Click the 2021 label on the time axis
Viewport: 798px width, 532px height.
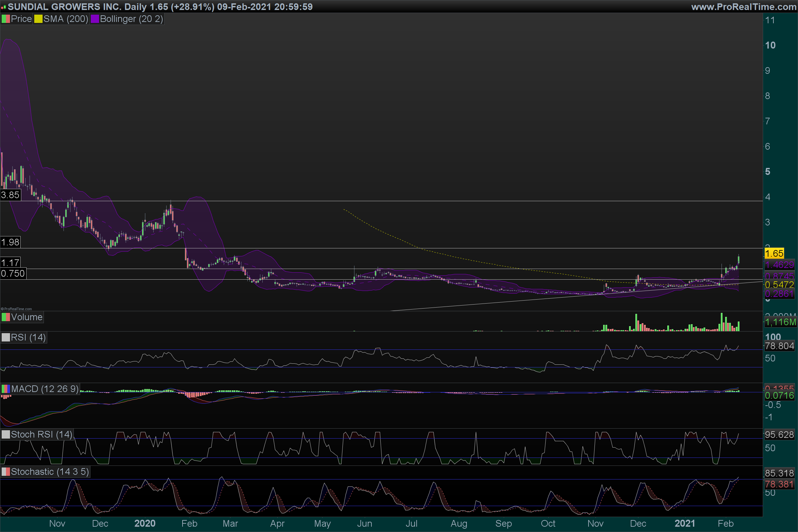[x=685, y=523]
